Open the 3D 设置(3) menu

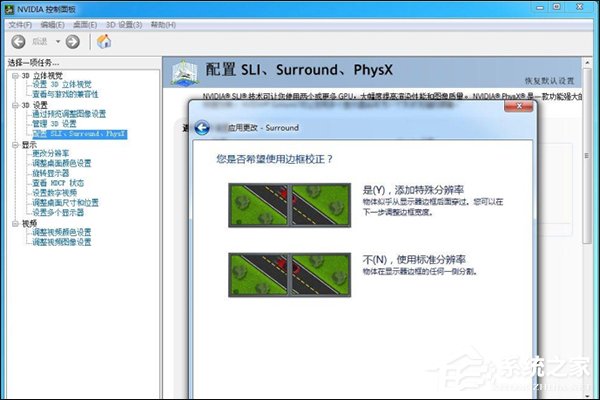124,25
